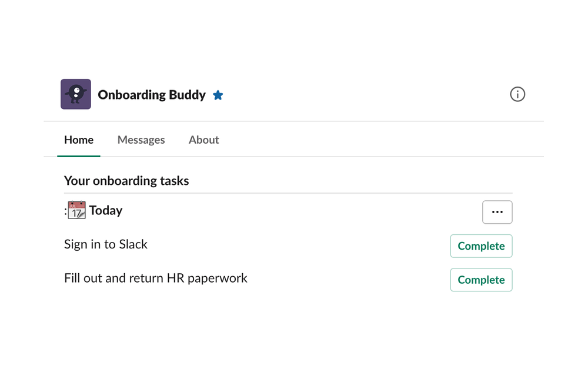The height and width of the screenshot is (368, 588).
Task: Unstar the app using the blue star
Action: (218, 95)
